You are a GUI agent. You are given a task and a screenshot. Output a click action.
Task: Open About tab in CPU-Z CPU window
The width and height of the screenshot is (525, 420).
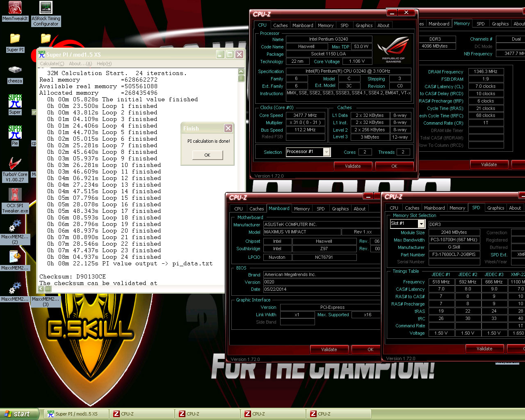[x=383, y=25]
